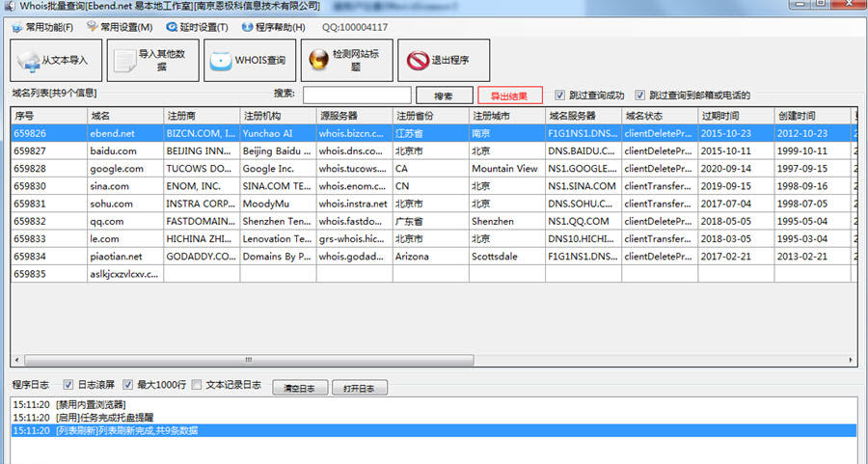Select the le.com domain cell

click(x=125, y=239)
